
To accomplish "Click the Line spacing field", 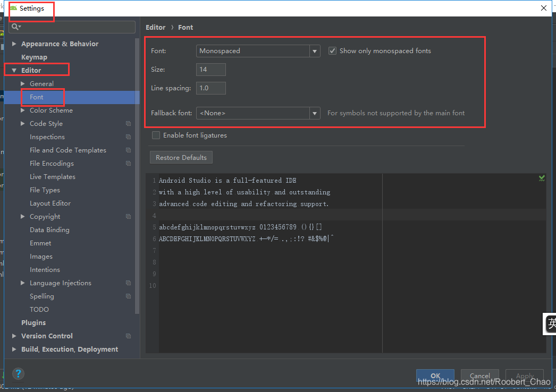I will [x=211, y=88].
